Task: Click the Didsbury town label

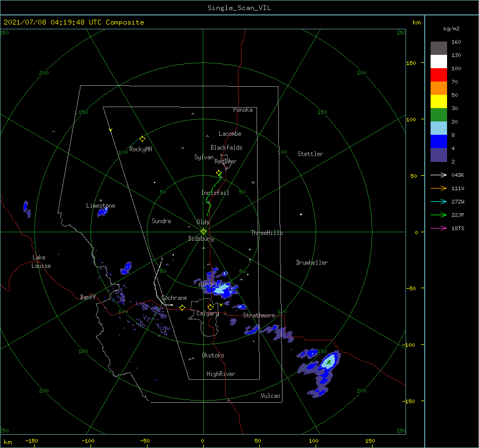Action: [201, 239]
